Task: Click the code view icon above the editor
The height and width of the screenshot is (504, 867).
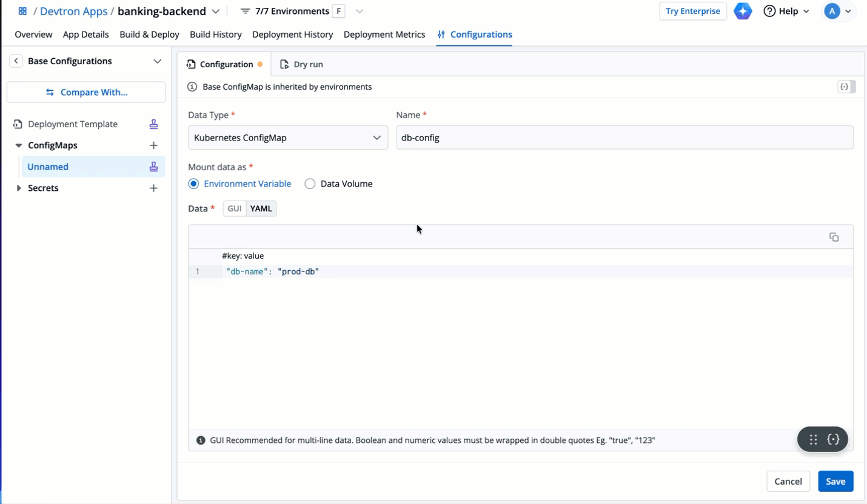Action: [x=845, y=87]
